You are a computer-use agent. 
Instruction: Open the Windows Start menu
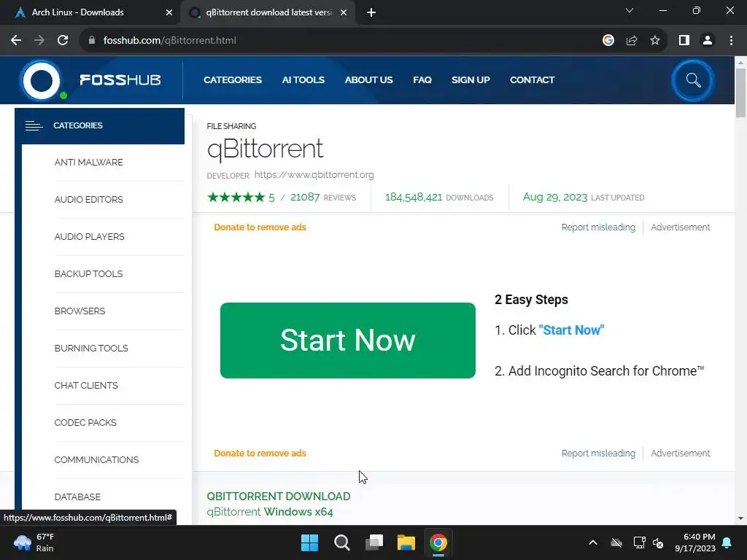pos(309,542)
